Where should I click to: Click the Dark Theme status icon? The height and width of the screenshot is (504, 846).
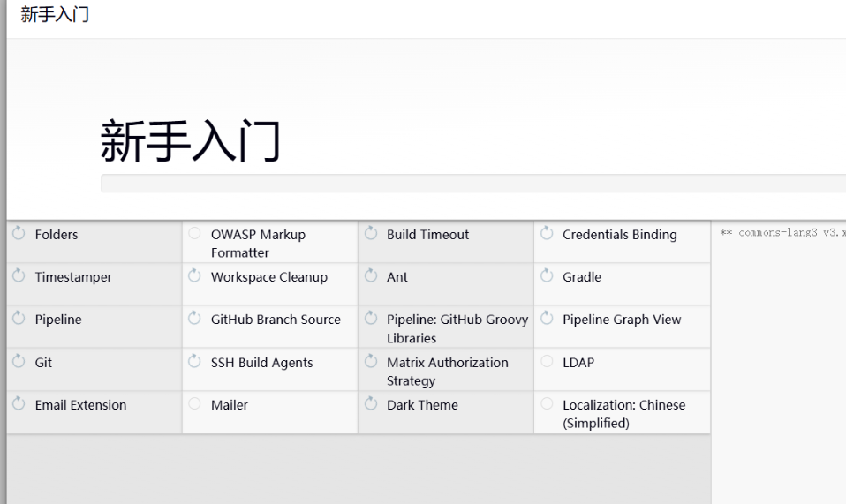(x=371, y=403)
